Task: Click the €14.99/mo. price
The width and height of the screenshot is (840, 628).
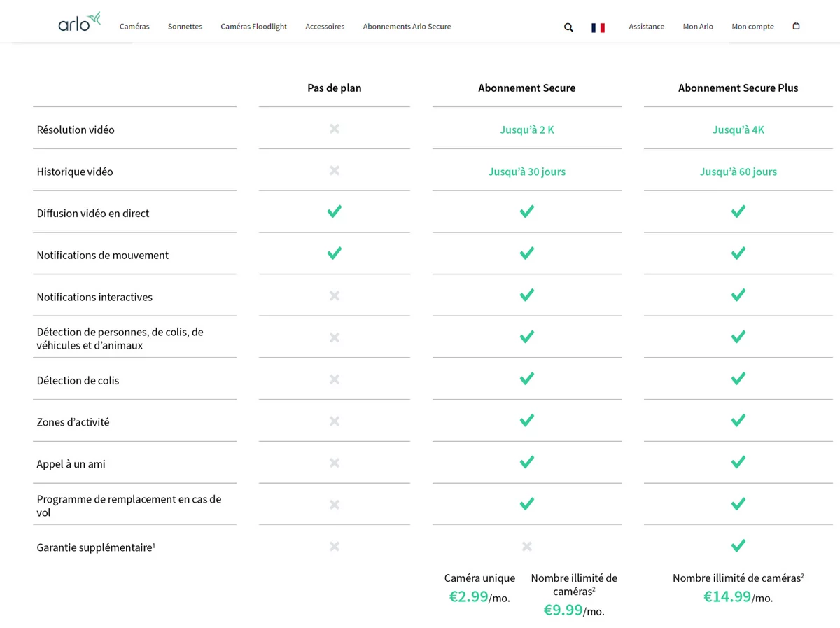Action: click(738, 597)
